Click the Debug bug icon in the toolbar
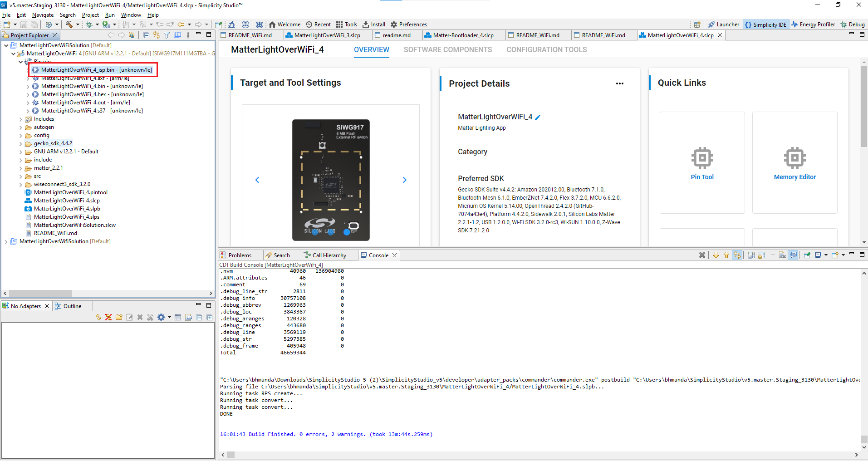 tap(89, 25)
